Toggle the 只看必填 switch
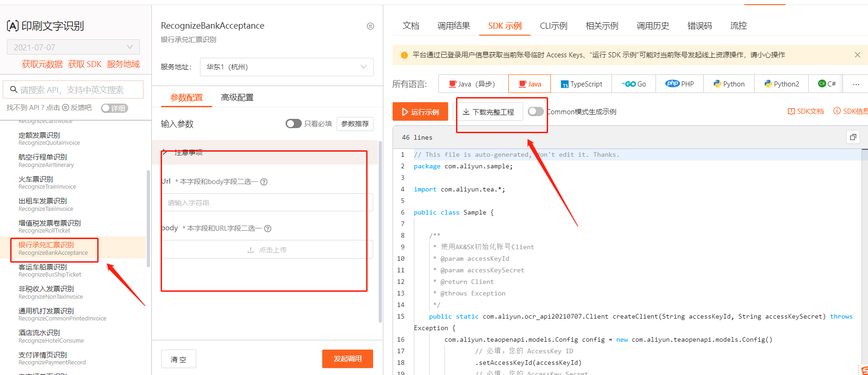868x375 pixels. point(293,123)
